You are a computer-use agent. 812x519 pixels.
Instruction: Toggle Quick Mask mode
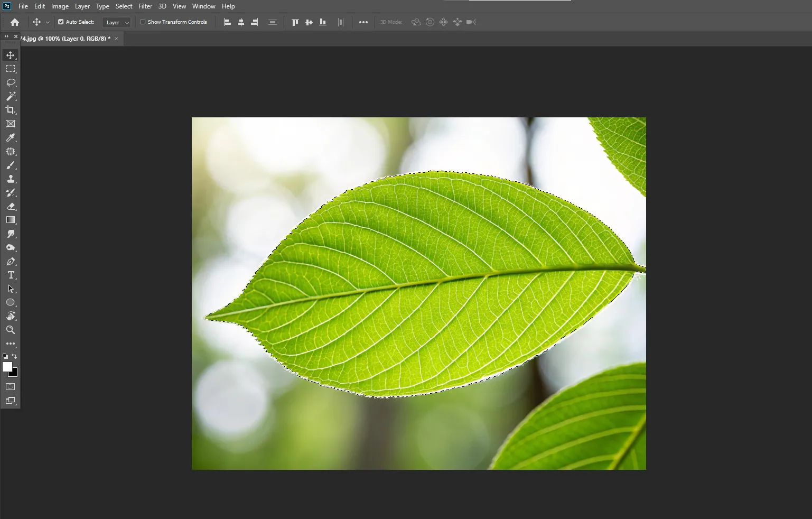click(x=11, y=387)
